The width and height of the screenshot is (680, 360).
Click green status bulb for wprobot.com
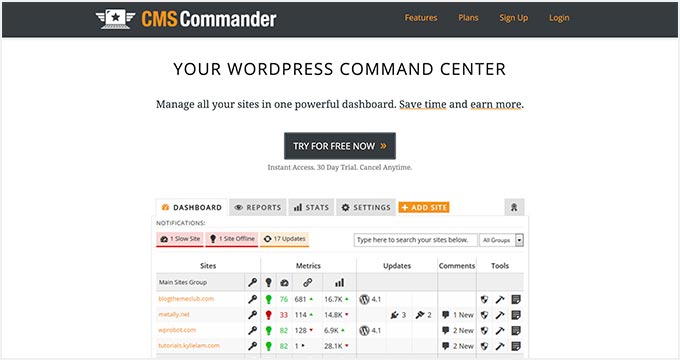coord(268,331)
